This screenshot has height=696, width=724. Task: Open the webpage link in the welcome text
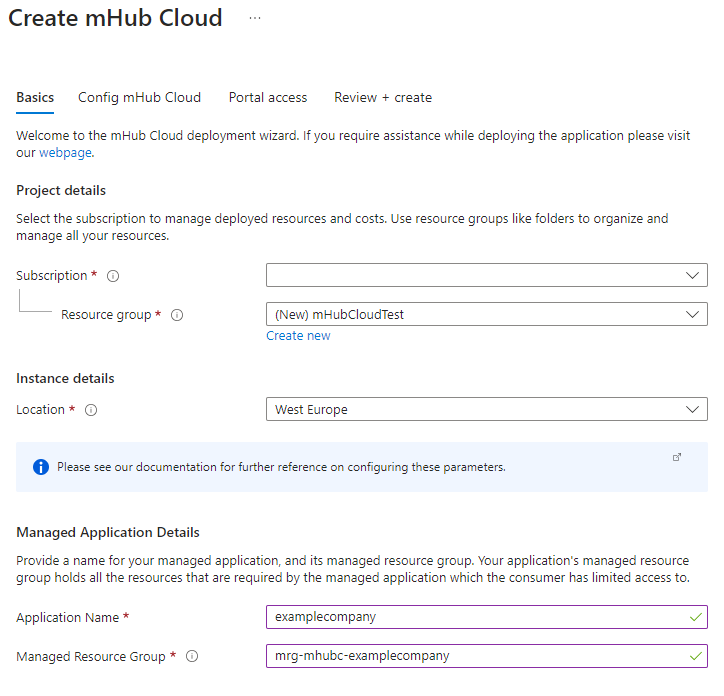pyautogui.click(x=65, y=153)
